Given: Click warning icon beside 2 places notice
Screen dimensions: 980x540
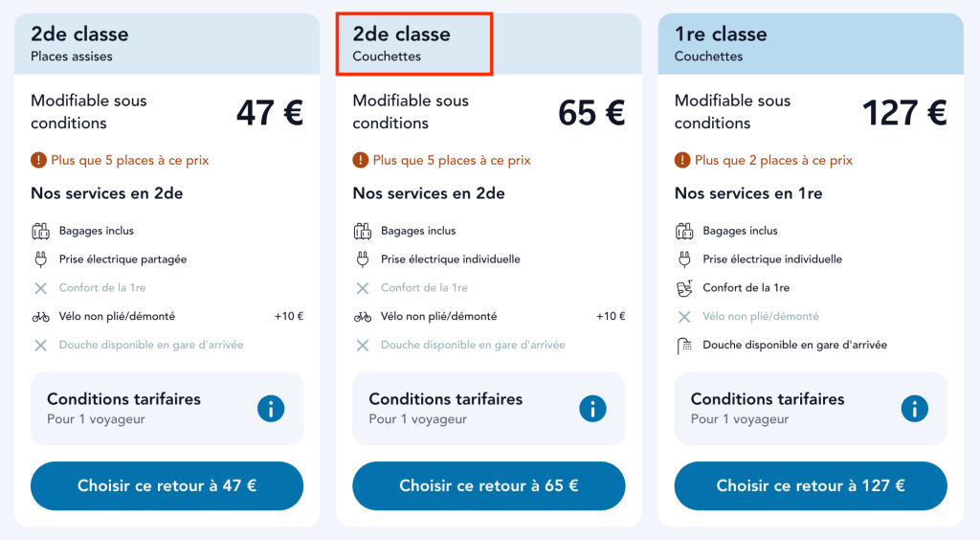Looking at the screenshot, I should pos(682,160).
